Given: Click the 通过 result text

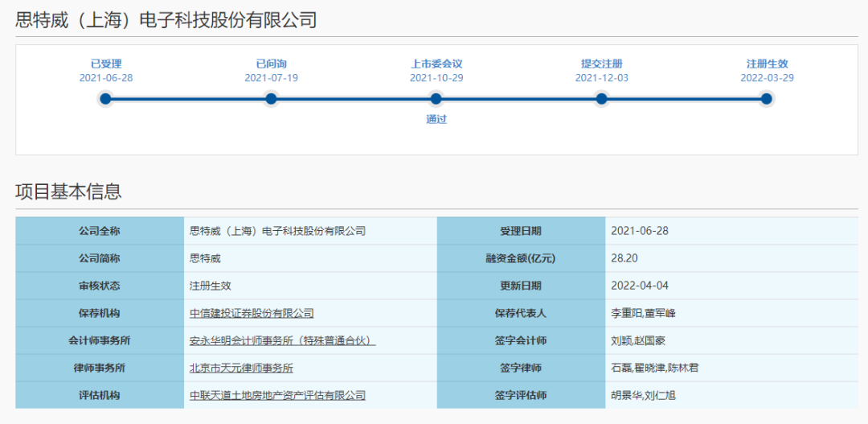Looking at the screenshot, I should tap(436, 119).
